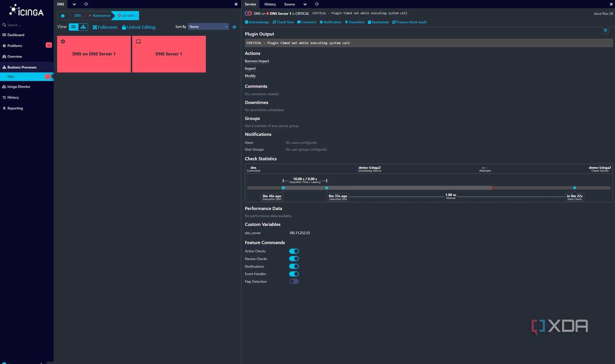This screenshot has height=364, width=615.
Task: Toggle Active Checks switch
Action: [x=294, y=251]
